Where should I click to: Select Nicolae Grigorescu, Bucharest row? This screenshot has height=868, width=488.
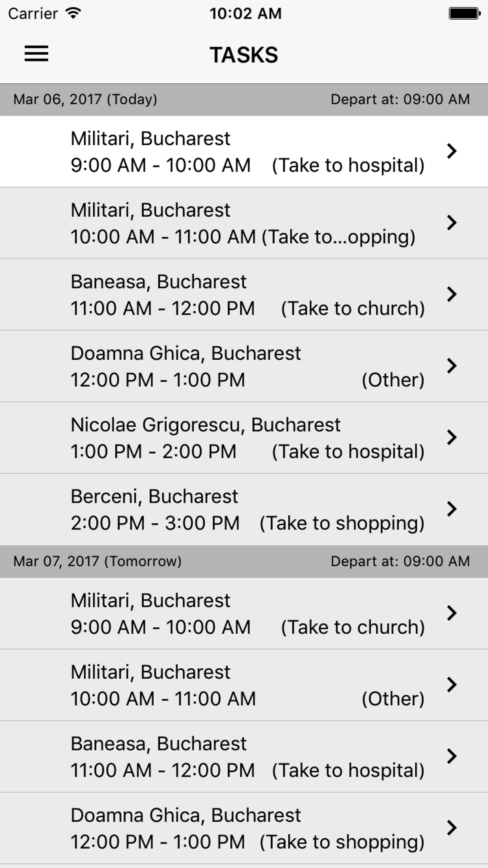click(244, 438)
